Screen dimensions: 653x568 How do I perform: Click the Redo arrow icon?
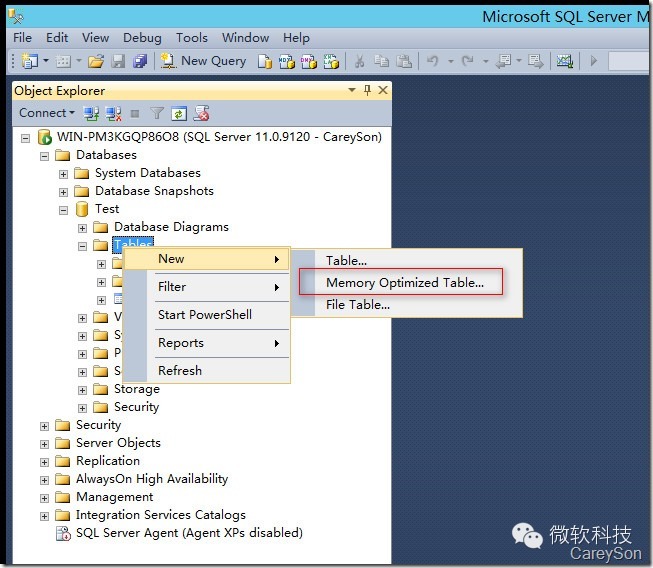point(468,62)
